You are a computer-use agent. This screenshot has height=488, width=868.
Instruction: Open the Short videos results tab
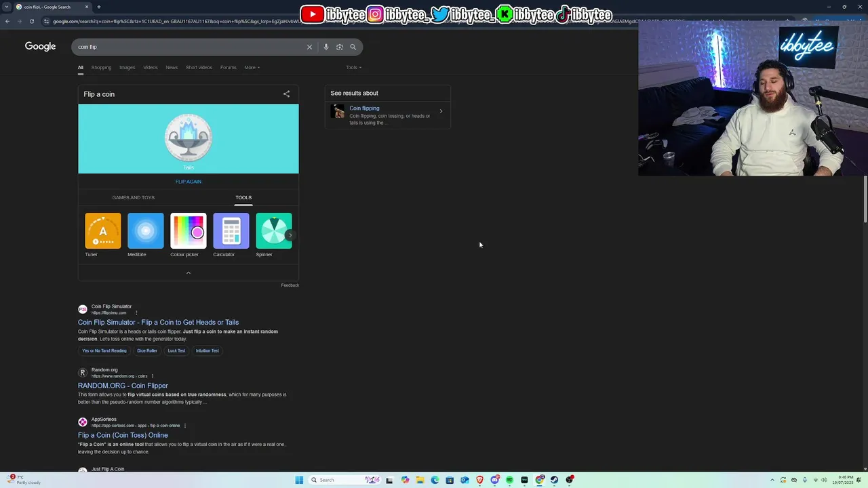coord(199,67)
